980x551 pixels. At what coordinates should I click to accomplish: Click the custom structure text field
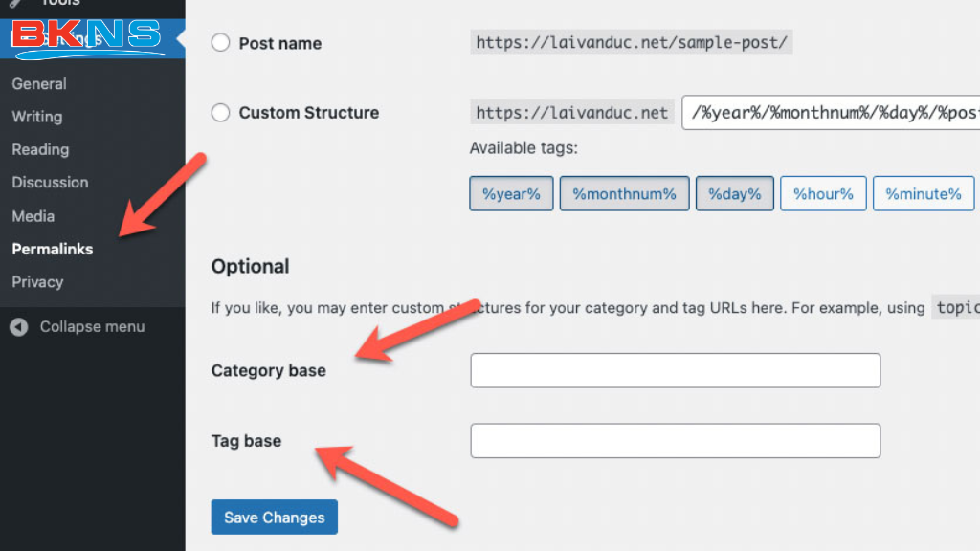831,113
